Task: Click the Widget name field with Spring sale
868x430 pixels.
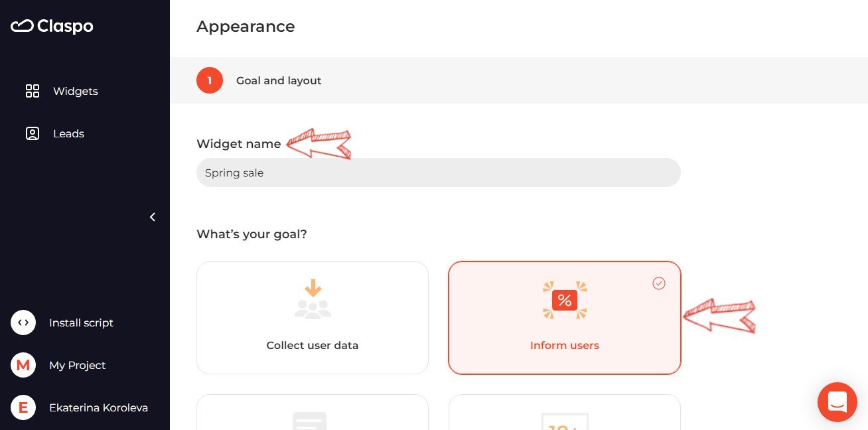Action: pyautogui.click(x=439, y=173)
